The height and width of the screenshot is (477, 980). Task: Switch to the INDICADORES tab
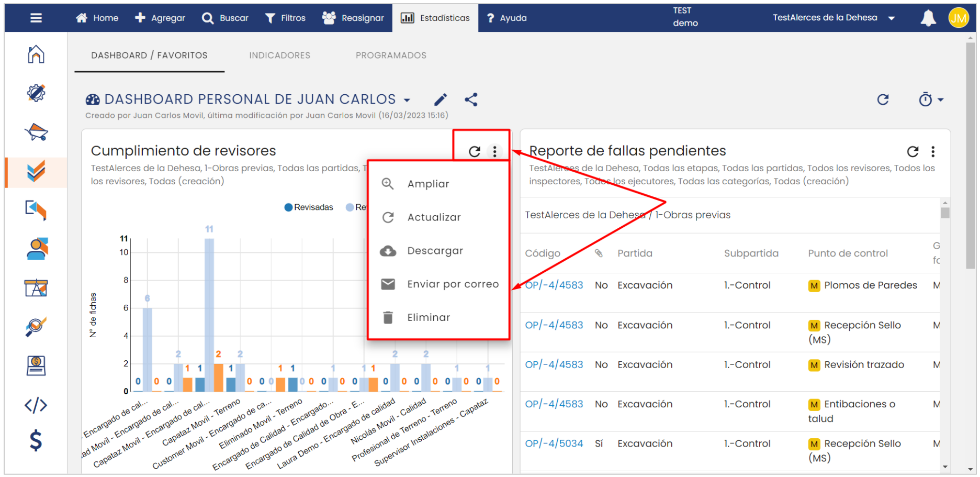tap(279, 56)
